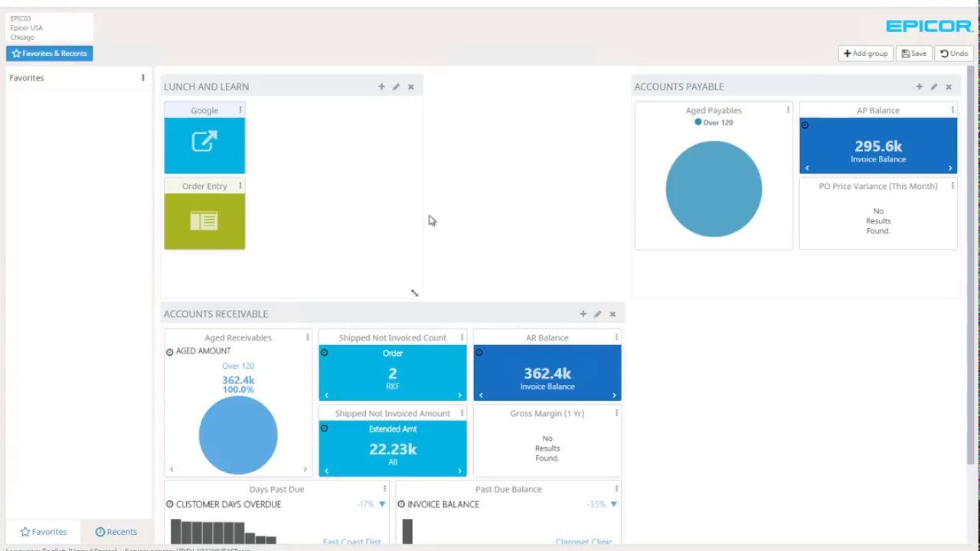Add a tile to Accounts Receivable group
This screenshot has height=551, width=980.
tap(583, 314)
